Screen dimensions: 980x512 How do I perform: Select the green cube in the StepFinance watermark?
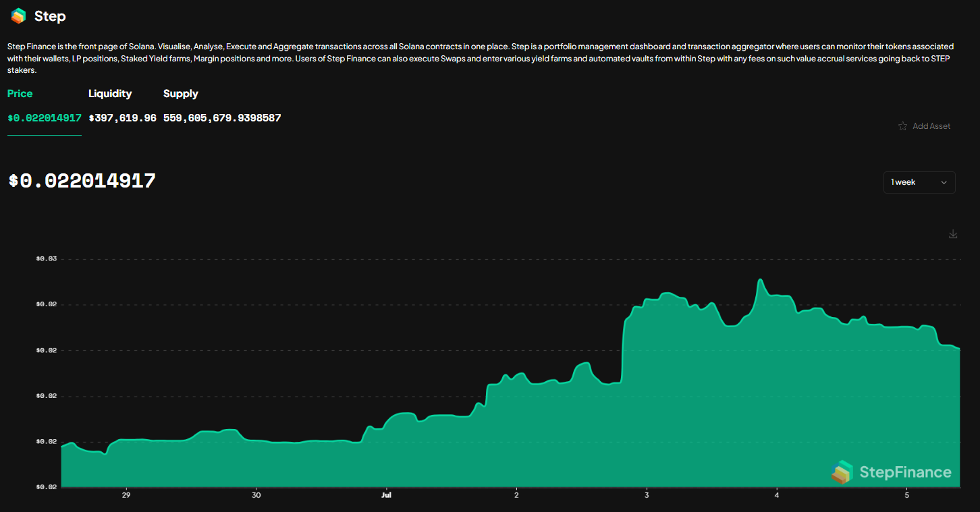[842, 472]
